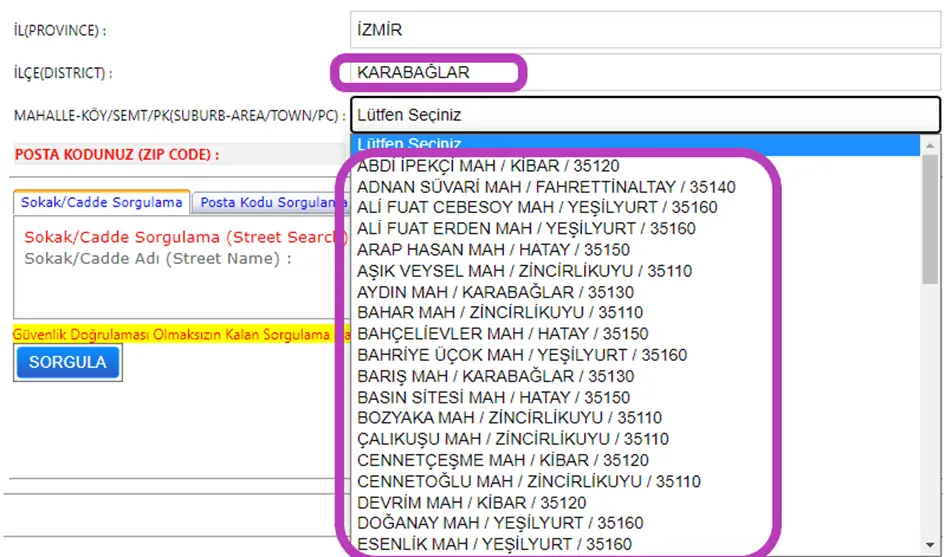Select AYDIN MAH / KARABAĞLAR 35130
This screenshot has width=945, height=557.
[495, 292]
